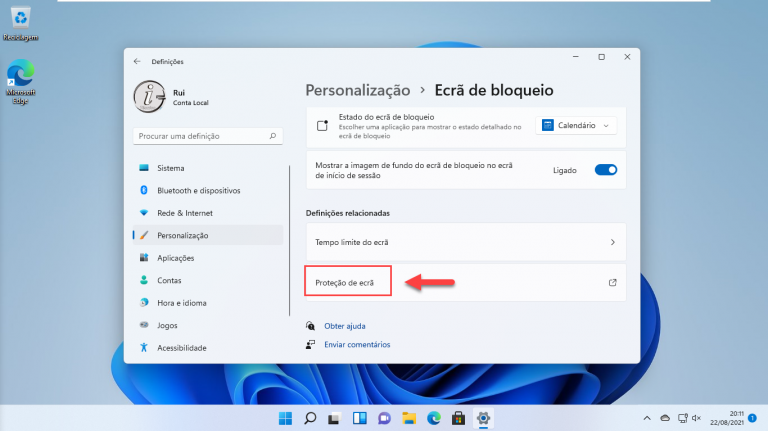Click the lock screen status icon beside Estado do ecrã
The height and width of the screenshot is (431, 768).
click(x=322, y=126)
